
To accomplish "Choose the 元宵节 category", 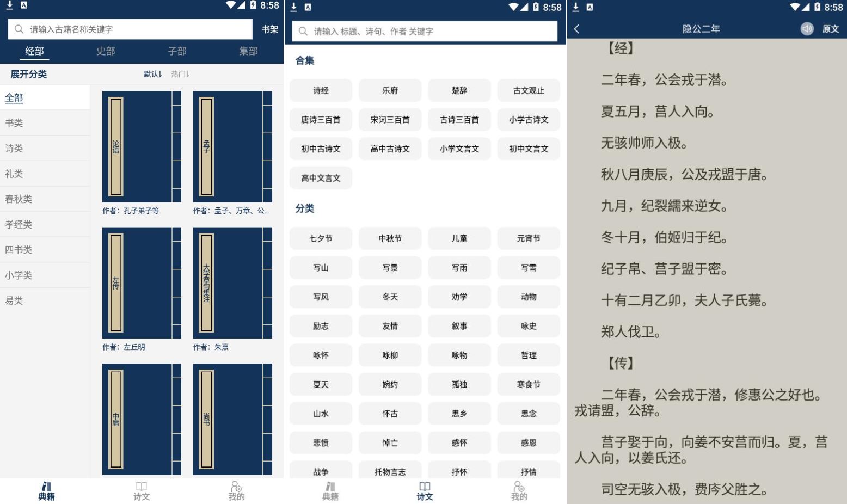I will pyautogui.click(x=529, y=238).
